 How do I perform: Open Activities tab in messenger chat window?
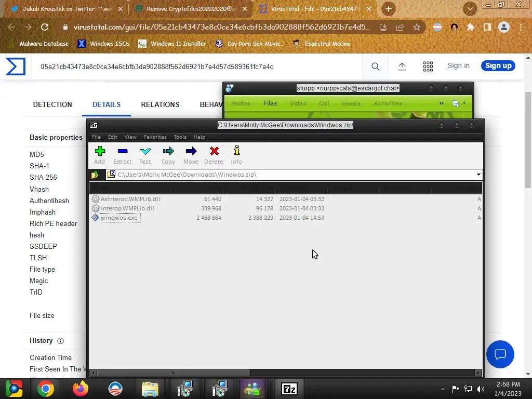(x=388, y=103)
